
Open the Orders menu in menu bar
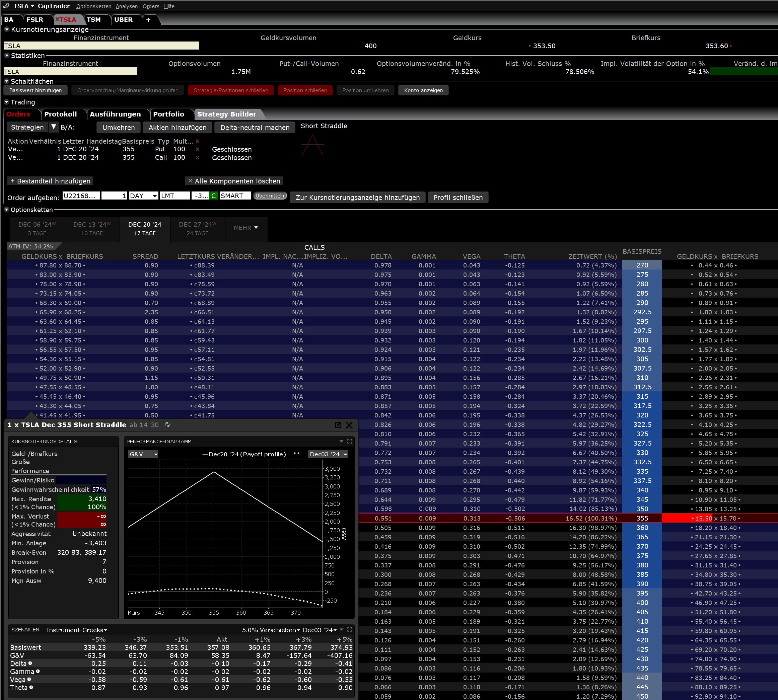151,6
